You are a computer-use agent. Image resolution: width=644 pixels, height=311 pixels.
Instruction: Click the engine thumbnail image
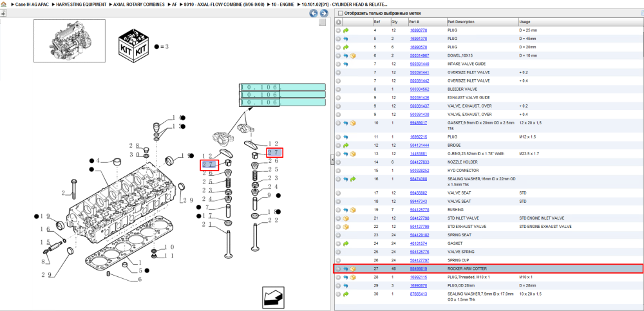tap(70, 41)
